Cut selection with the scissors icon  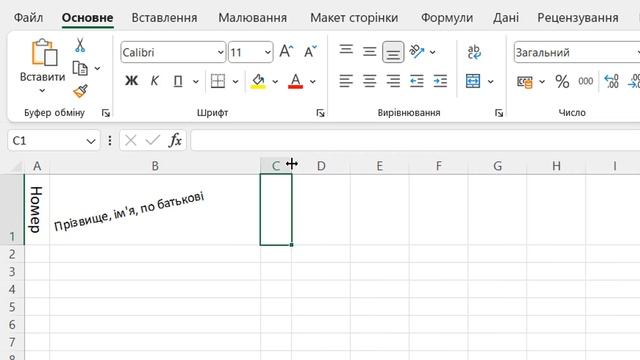click(x=80, y=45)
